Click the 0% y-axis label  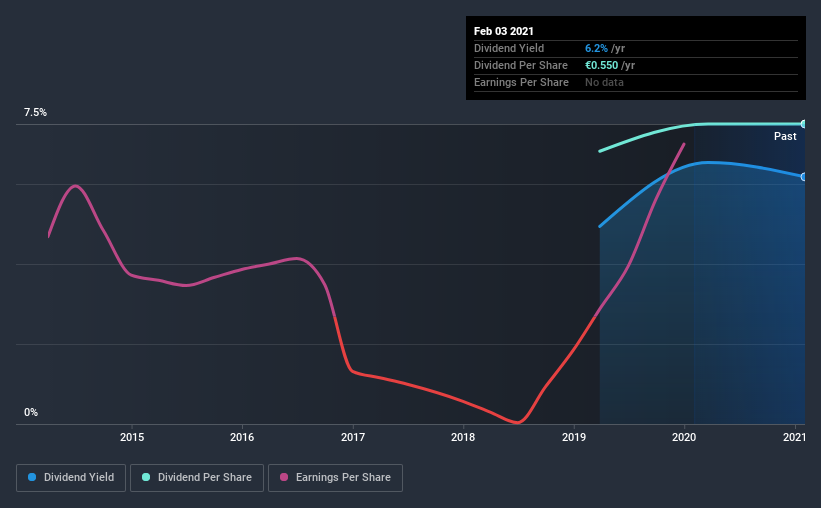pos(31,413)
